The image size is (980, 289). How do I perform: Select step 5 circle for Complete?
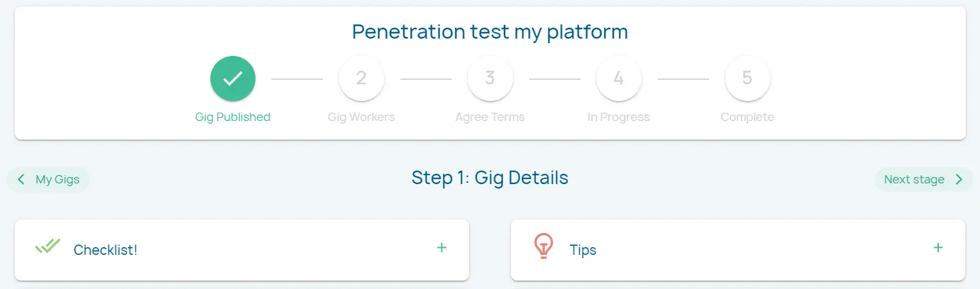pyautogui.click(x=747, y=79)
